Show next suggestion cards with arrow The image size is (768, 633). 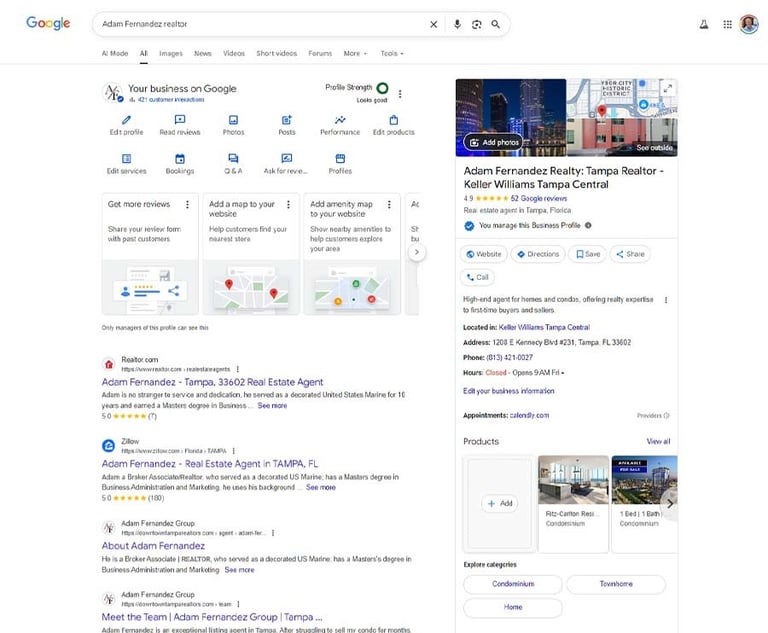[x=417, y=252]
